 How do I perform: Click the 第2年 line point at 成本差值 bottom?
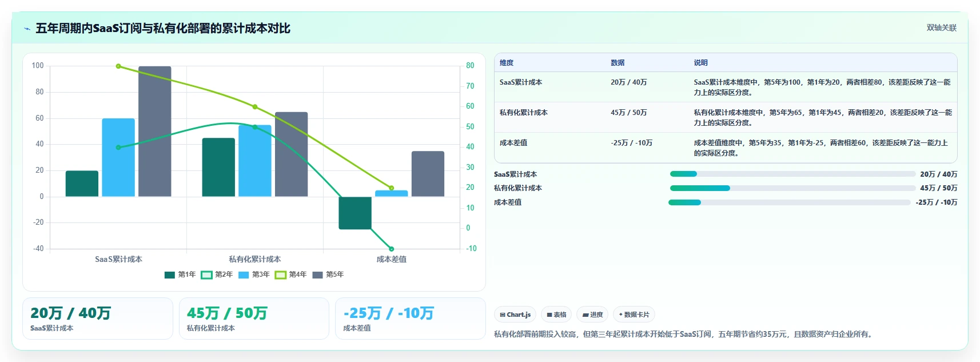coord(392,249)
